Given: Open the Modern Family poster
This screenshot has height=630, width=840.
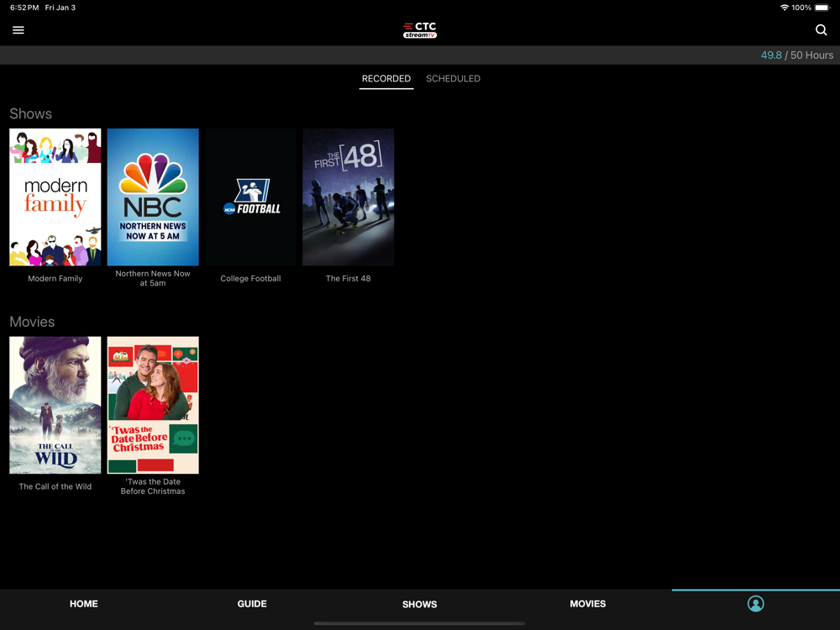Looking at the screenshot, I should 55,197.
